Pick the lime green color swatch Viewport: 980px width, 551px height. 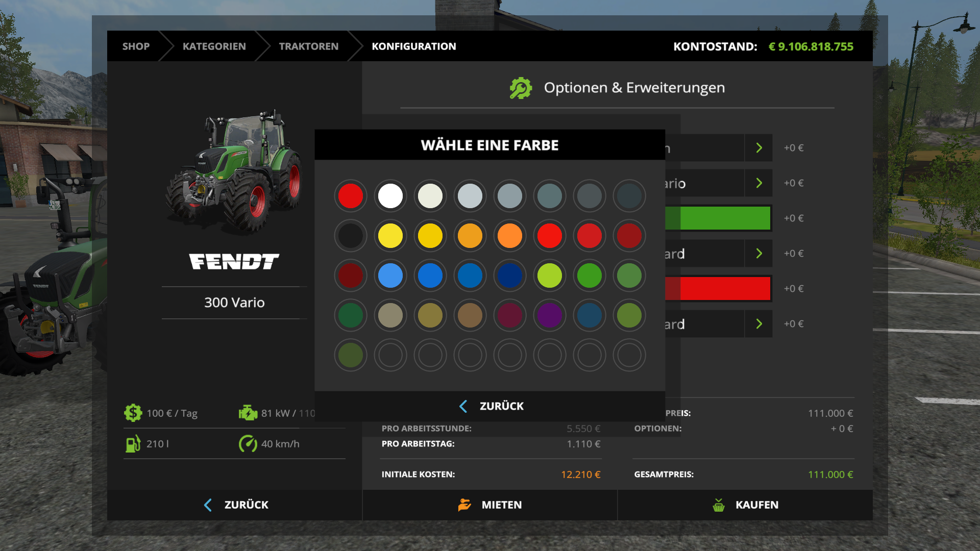[x=550, y=275]
